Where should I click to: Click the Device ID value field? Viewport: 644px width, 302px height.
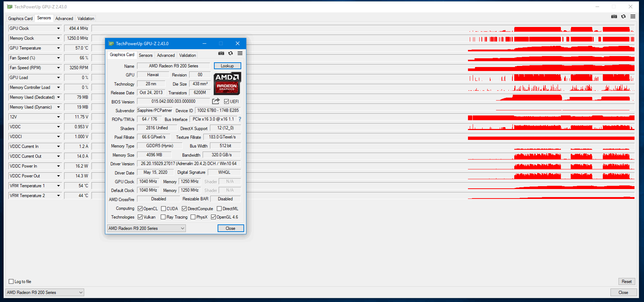218,110
